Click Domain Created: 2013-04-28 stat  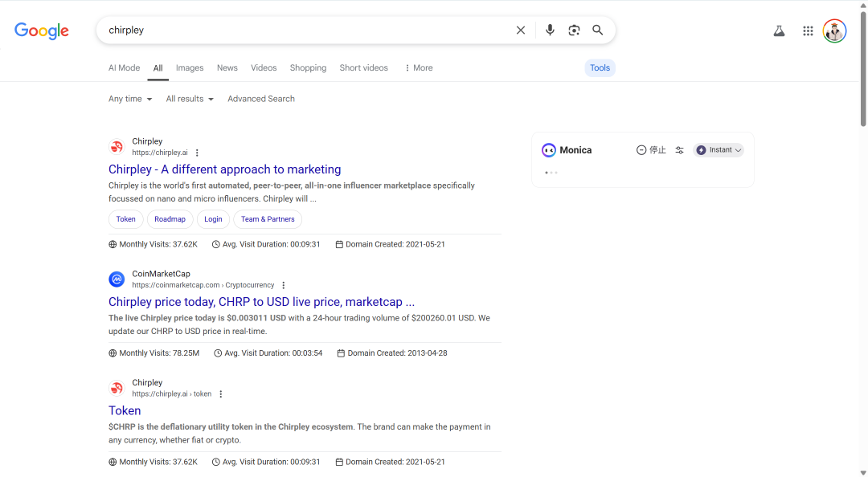[x=392, y=353]
